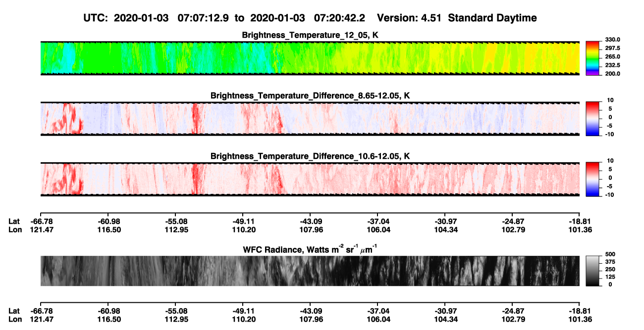
Task: Click "107.96" longitude on axis below WFC image
Action: pos(310,320)
